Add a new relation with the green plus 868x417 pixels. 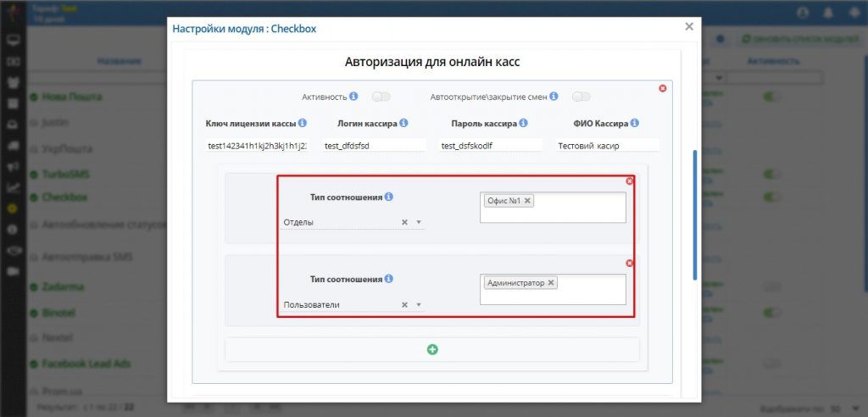tap(432, 349)
